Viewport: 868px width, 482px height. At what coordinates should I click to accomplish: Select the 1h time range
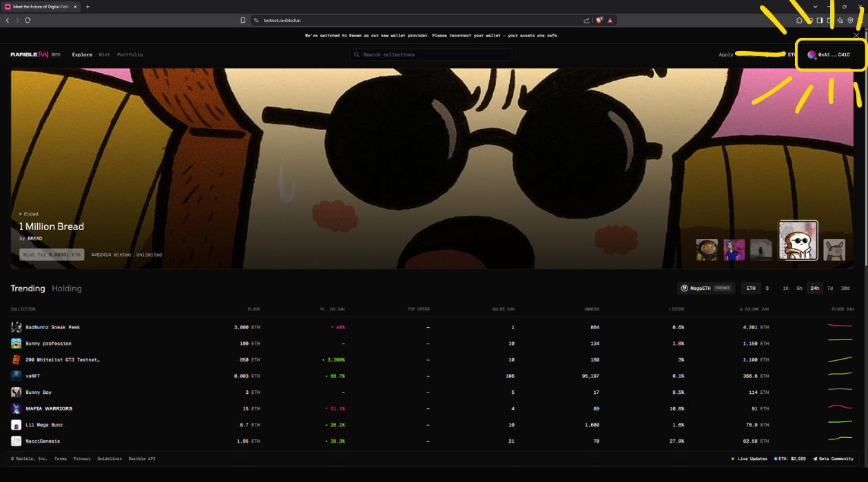point(785,289)
